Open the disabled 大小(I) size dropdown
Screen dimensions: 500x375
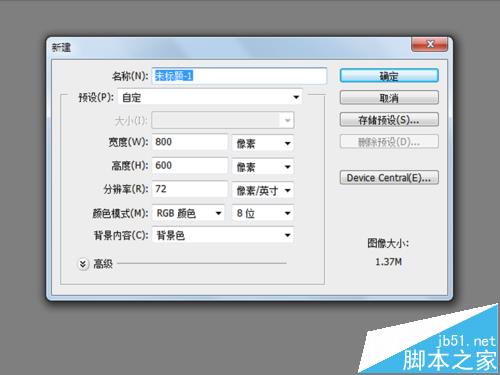tap(223, 120)
